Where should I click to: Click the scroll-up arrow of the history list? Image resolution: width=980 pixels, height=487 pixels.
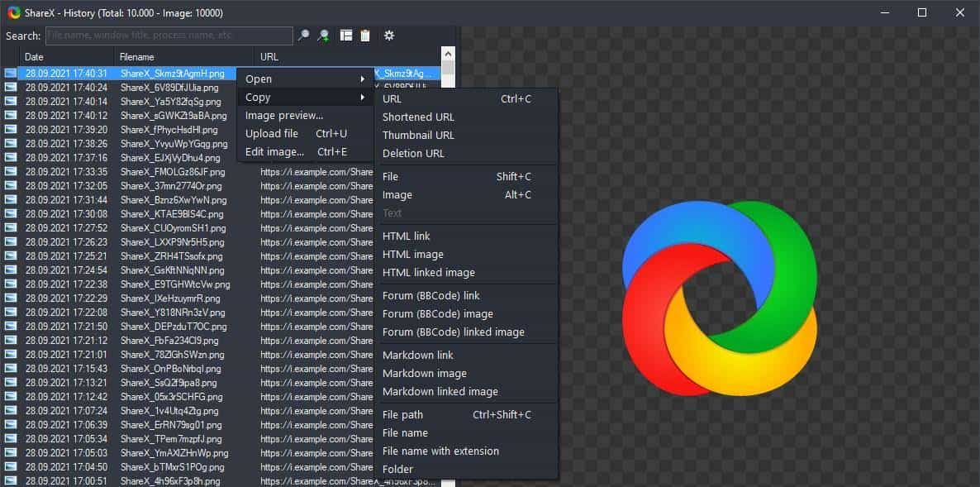[448, 52]
